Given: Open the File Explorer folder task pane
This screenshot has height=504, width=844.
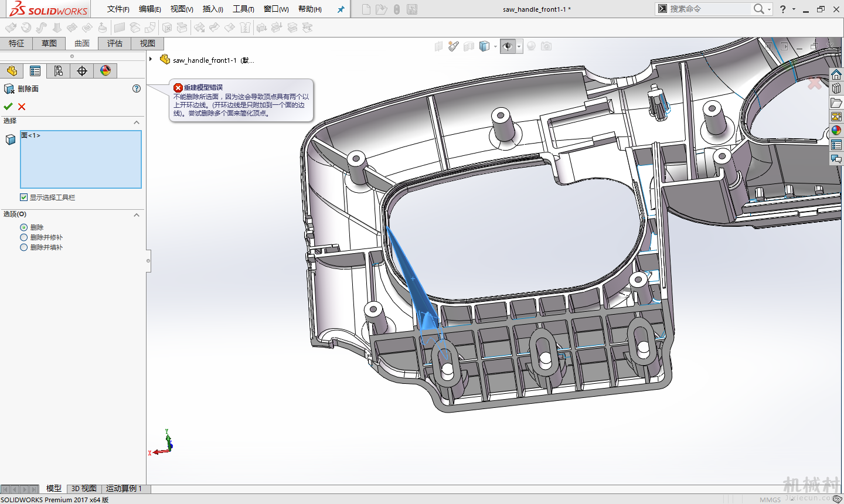Looking at the screenshot, I should [836, 103].
